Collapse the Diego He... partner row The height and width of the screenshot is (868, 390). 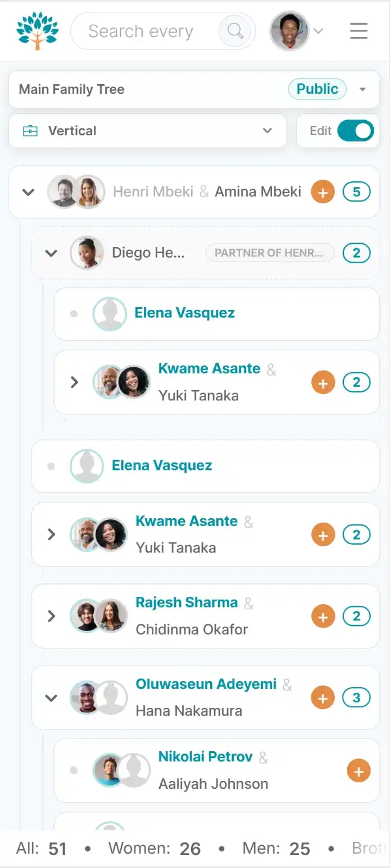(51, 253)
